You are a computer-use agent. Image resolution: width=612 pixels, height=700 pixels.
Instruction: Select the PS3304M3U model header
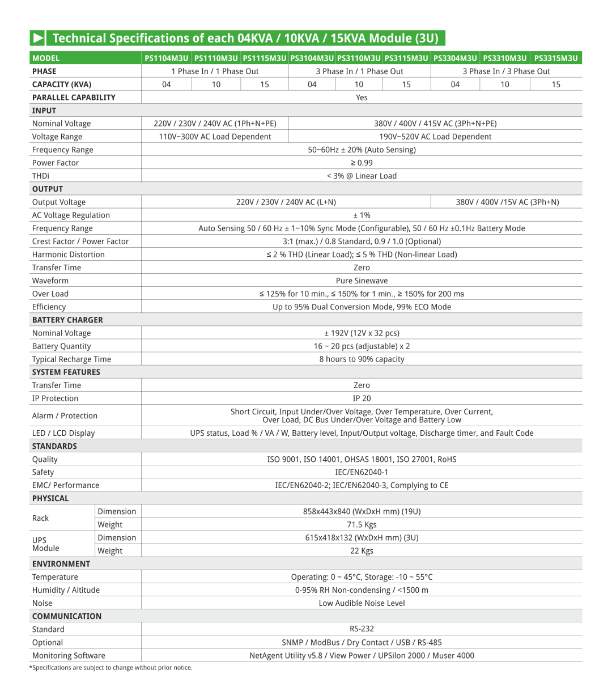click(x=455, y=58)
